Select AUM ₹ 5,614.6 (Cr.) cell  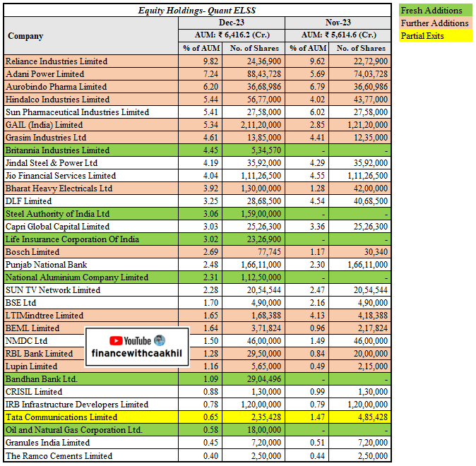tap(338, 35)
